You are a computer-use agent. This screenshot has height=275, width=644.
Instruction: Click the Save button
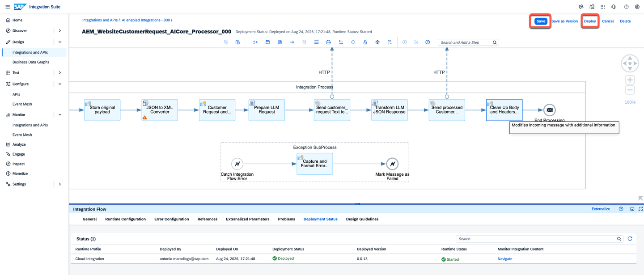541,21
